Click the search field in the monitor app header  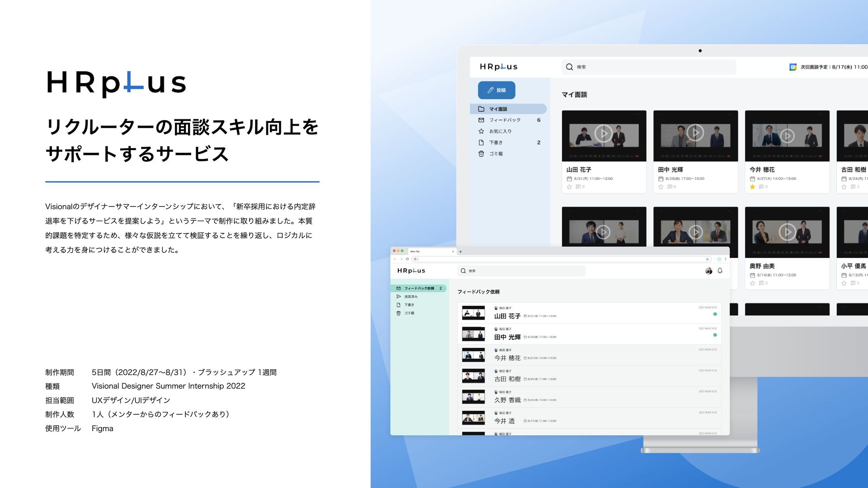pyautogui.click(x=648, y=67)
